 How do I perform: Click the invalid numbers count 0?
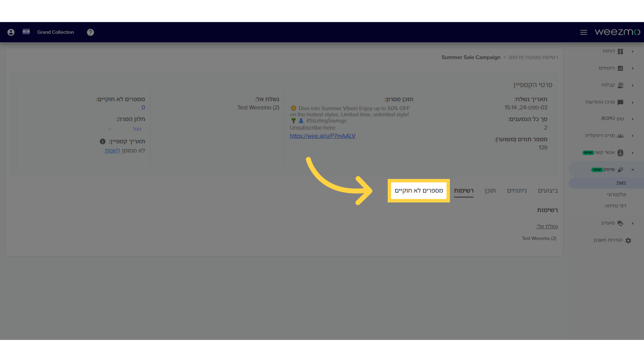point(143,108)
